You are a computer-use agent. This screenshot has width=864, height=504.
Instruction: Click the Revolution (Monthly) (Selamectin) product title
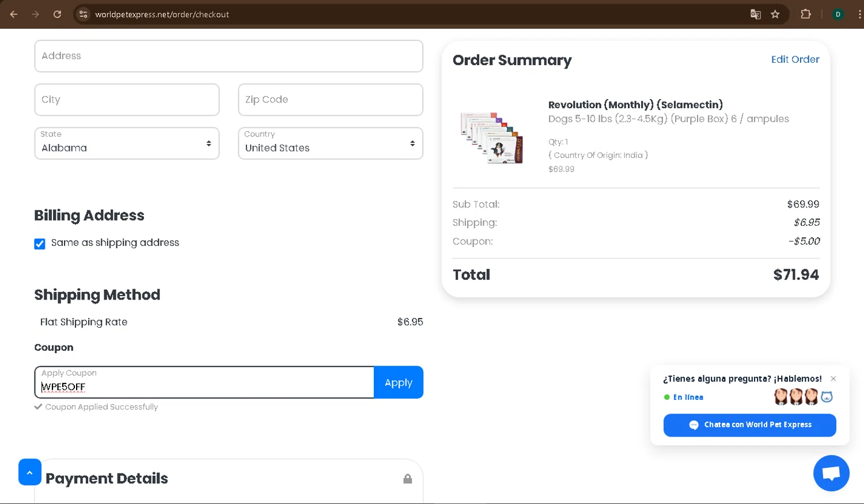(635, 105)
